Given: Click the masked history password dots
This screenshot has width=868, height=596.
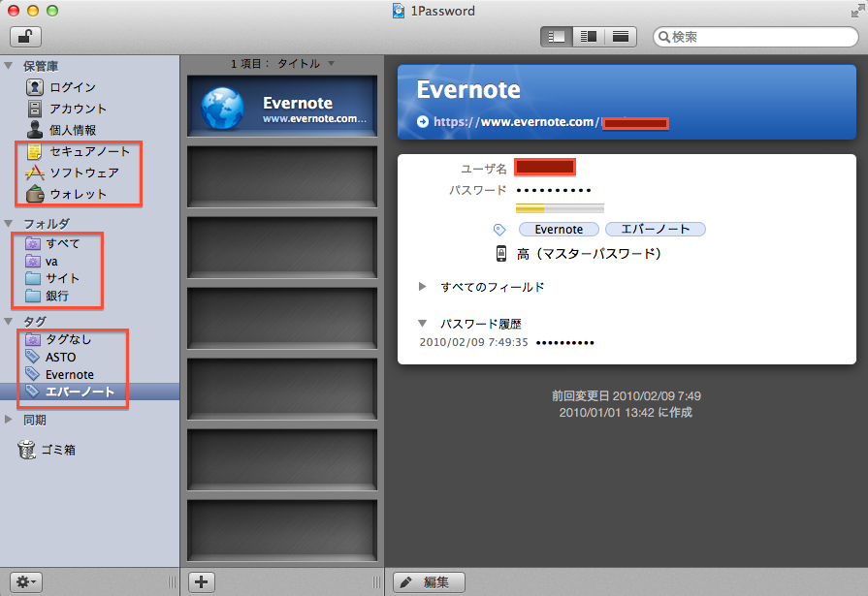Looking at the screenshot, I should click(x=564, y=343).
